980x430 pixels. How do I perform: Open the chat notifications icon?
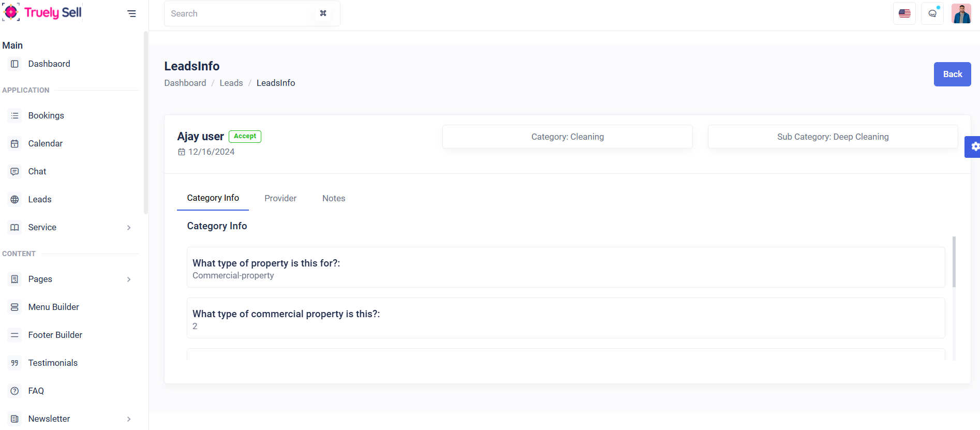pos(932,13)
